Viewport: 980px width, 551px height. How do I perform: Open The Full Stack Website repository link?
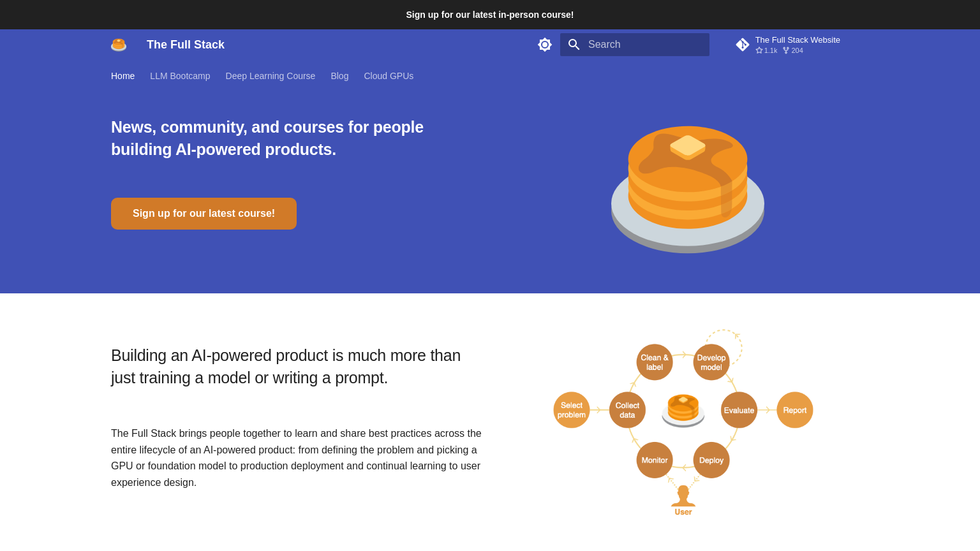coord(798,40)
